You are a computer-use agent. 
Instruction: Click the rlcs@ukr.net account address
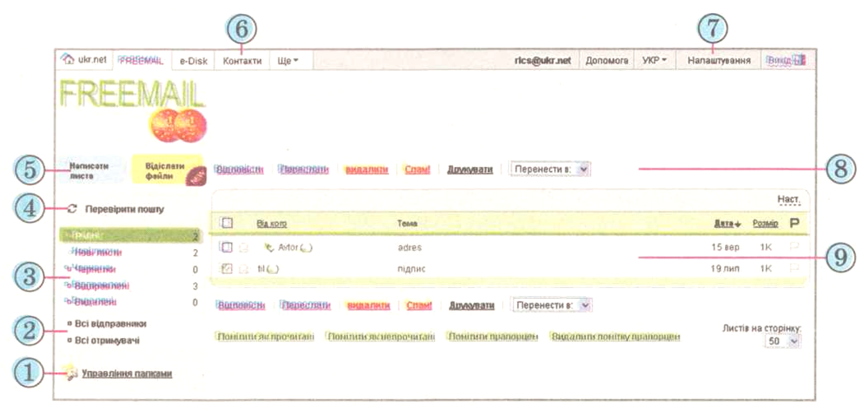(542, 60)
